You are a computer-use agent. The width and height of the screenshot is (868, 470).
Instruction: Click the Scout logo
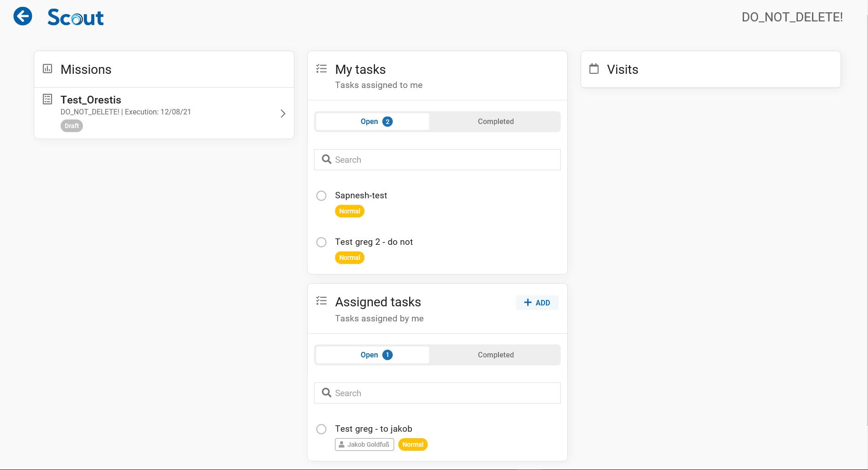coord(76,17)
